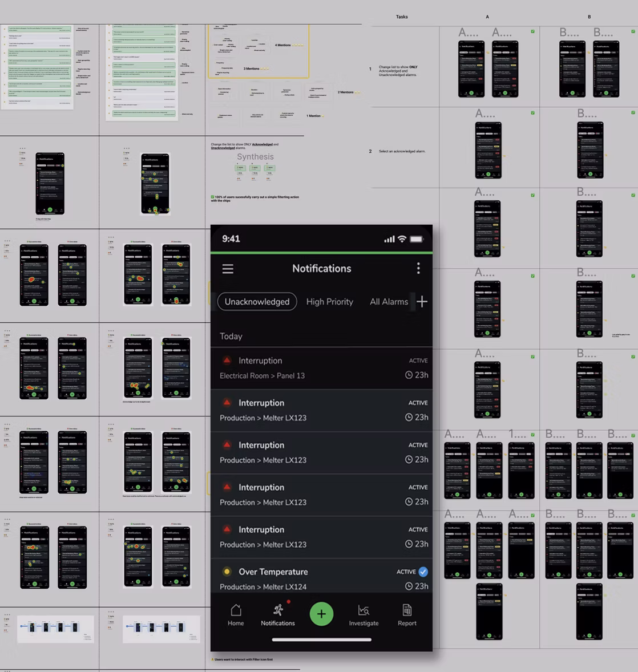
Task: Toggle the green checkbox for task 2, column A
Action: pos(532,113)
